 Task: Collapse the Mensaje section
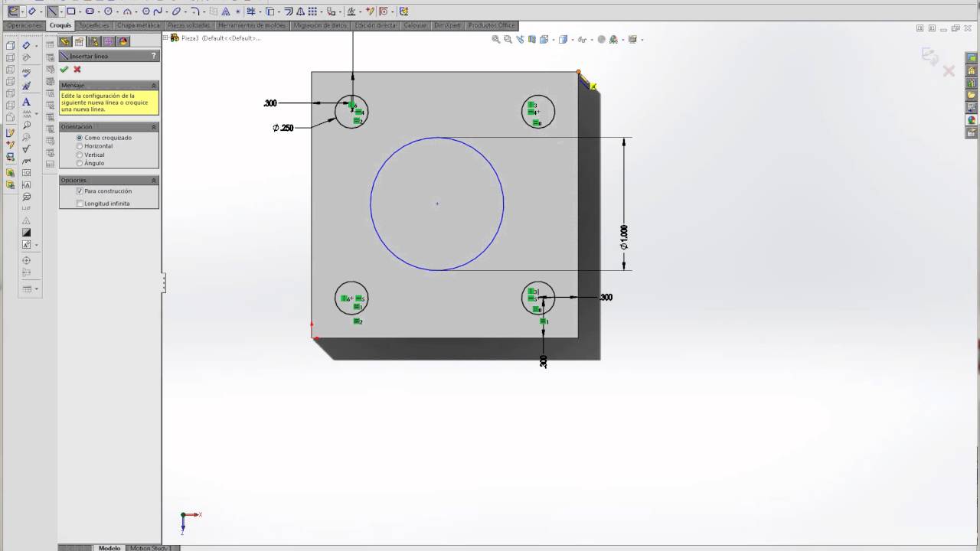(154, 85)
